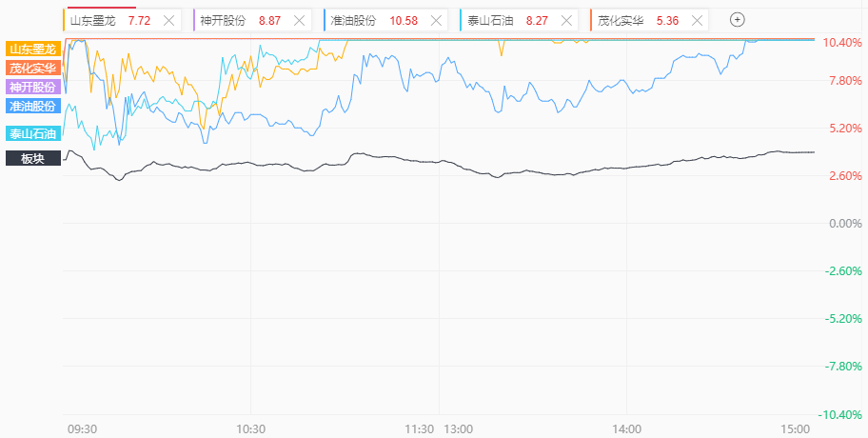
Task: Toggle the 茂化实华 legend label
Action: [x=33, y=69]
